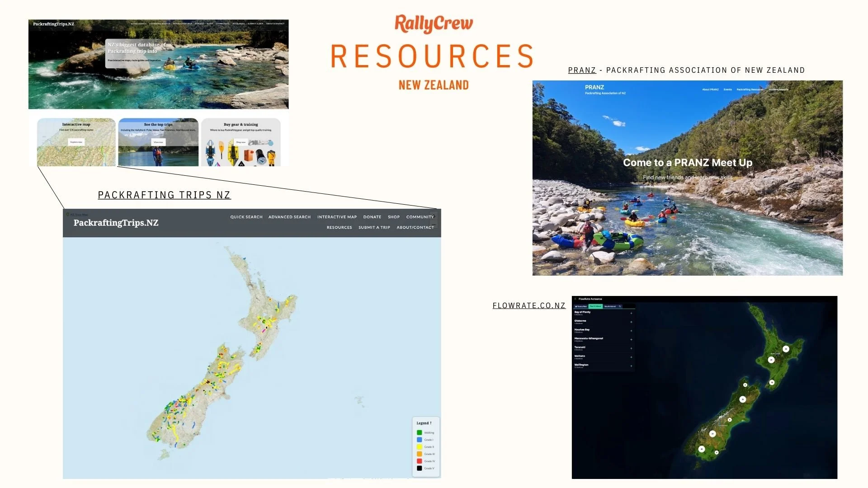Click the "Buy gear & training" card title
The height and width of the screenshot is (488, 868).
(241, 124)
